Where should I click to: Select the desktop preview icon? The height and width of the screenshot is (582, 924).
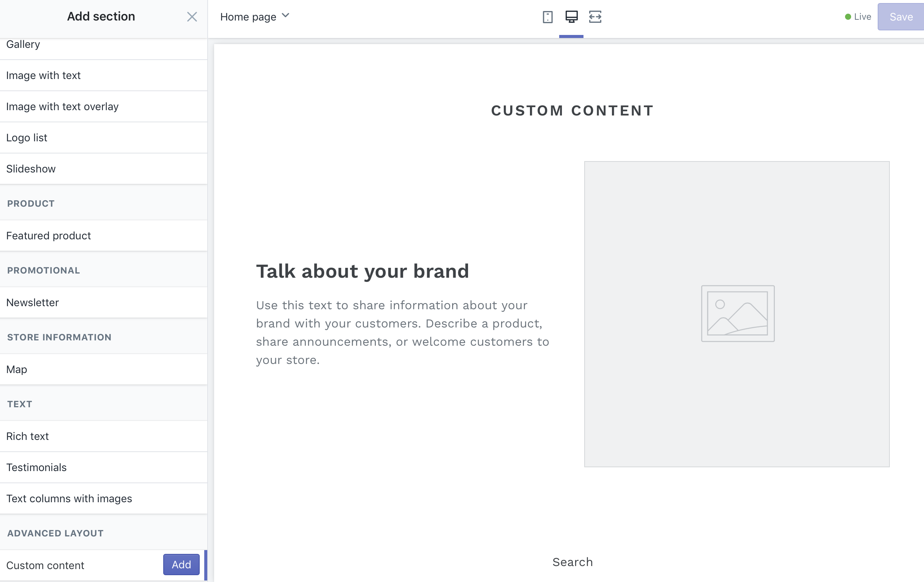click(571, 17)
